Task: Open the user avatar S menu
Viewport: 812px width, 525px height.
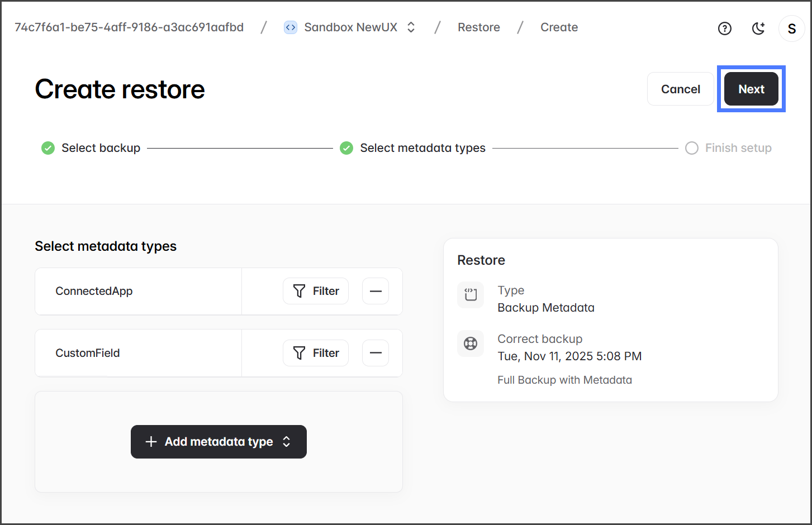Action: pos(791,28)
